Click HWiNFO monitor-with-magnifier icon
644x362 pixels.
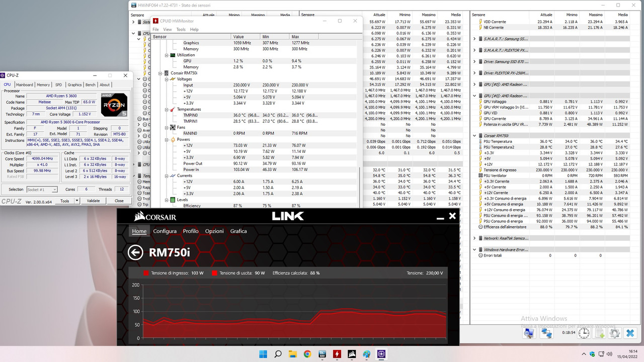(529, 333)
